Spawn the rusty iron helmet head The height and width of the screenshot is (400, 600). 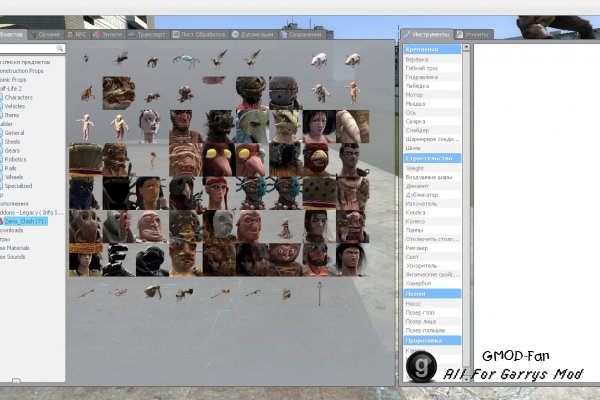coord(286,93)
